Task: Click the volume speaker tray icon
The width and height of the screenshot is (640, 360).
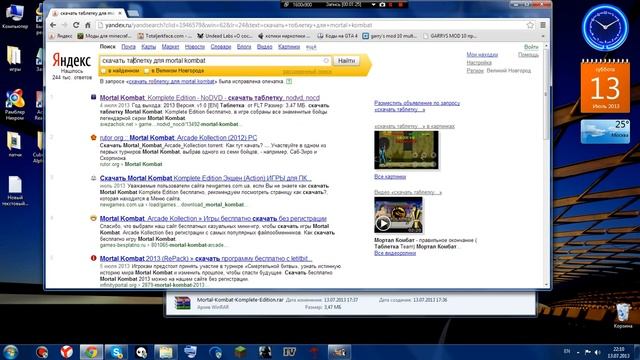Action: 598,352
